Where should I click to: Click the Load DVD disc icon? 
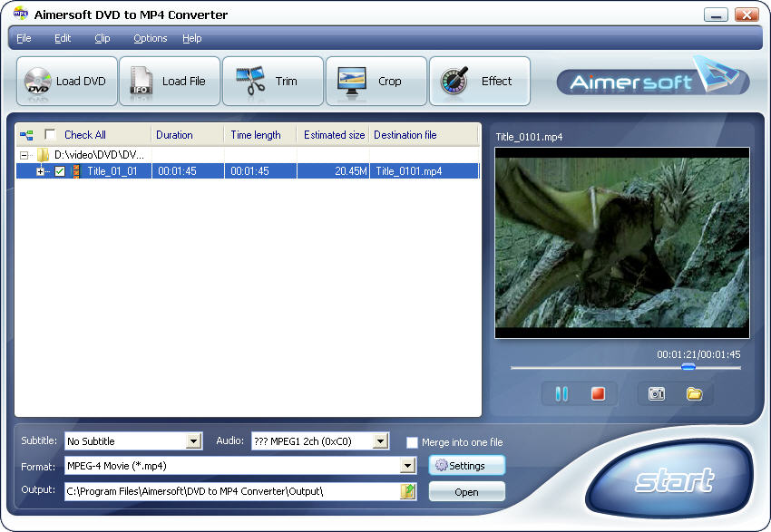pos(38,82)
